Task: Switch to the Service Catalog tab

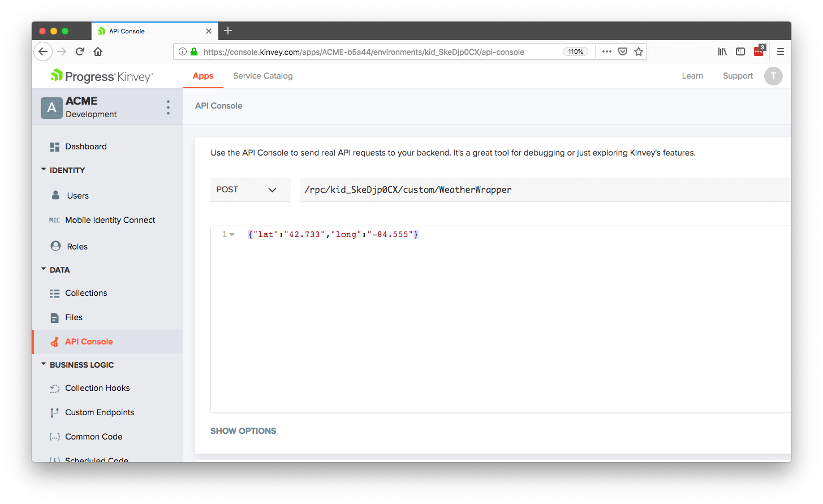Action: (262, 76)
